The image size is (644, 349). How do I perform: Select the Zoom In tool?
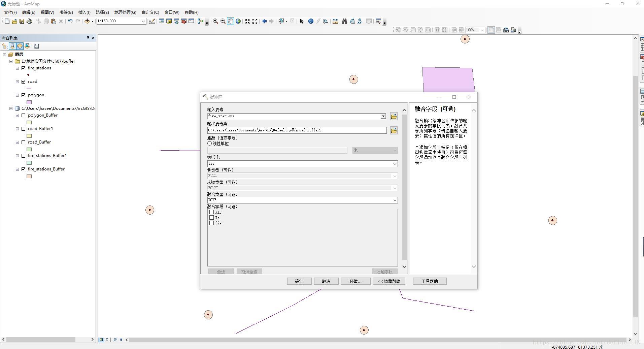click(215, 21)
